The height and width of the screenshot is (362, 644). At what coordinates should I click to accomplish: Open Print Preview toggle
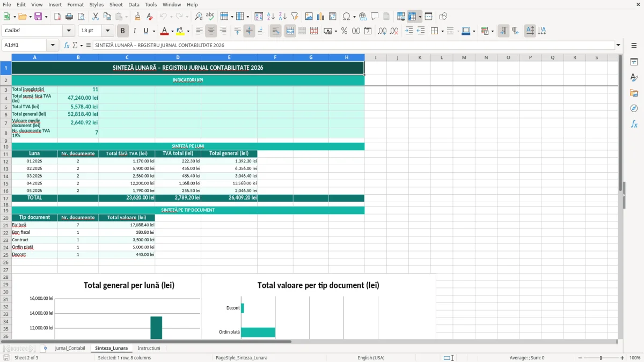point(80,17)
